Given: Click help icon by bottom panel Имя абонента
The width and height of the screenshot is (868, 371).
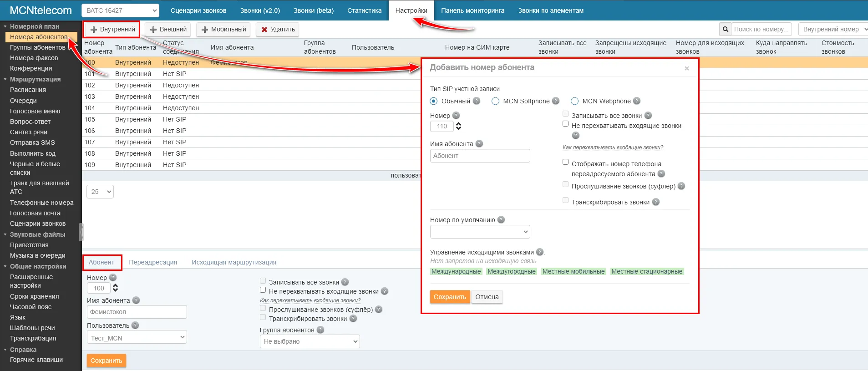Looking at the screenshot, I should pos(136,300).
